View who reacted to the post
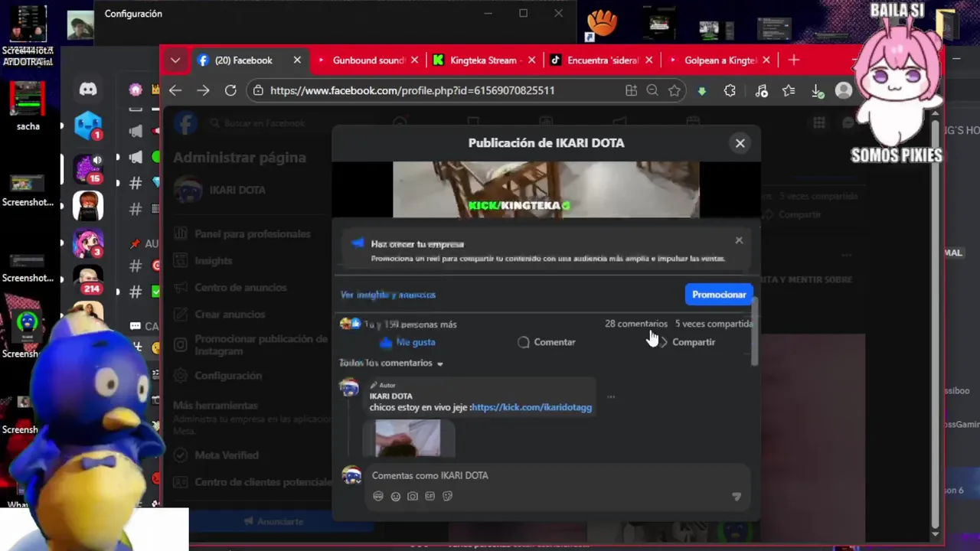 pyautogui.click(x=398, y=324)
